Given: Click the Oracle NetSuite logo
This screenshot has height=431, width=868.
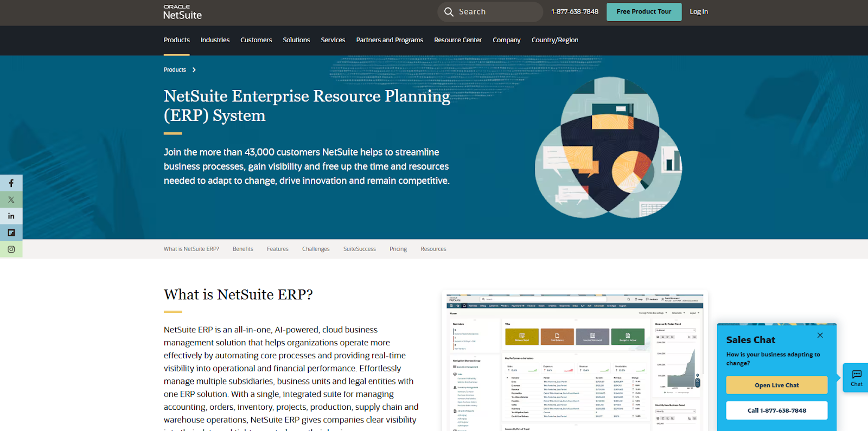Looking at the screenshot, I should pyautogui.click(x=182, y=12).
